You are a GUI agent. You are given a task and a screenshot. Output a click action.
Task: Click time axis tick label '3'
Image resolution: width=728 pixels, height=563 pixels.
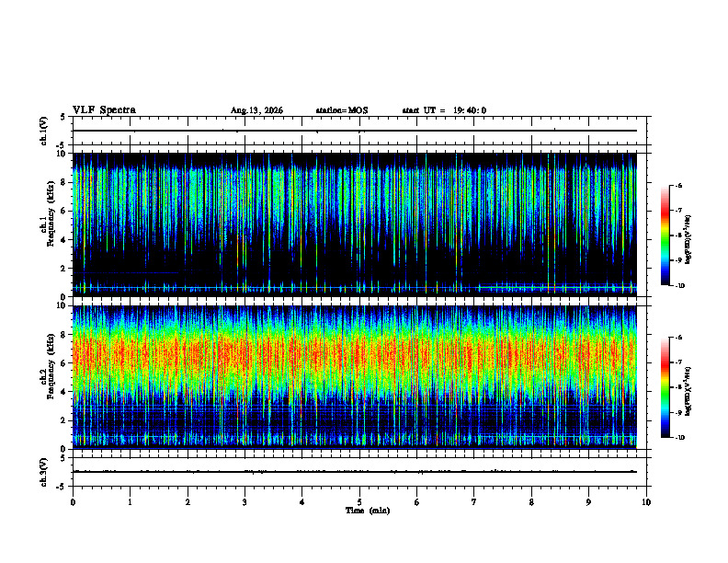click(245, 502)
